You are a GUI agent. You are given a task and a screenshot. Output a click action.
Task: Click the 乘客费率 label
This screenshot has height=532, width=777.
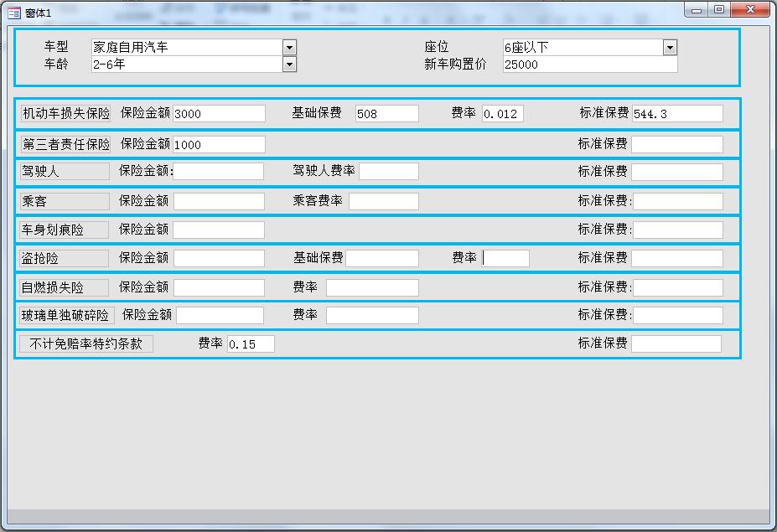click(x=318, y=200)
